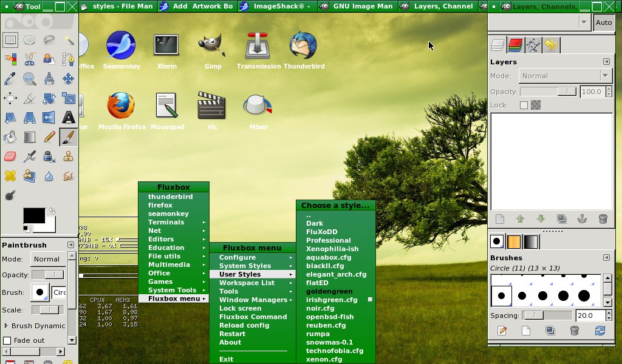Open the Paths tab icon
This screenshot has width=622, height=364.
coord(533,45)
